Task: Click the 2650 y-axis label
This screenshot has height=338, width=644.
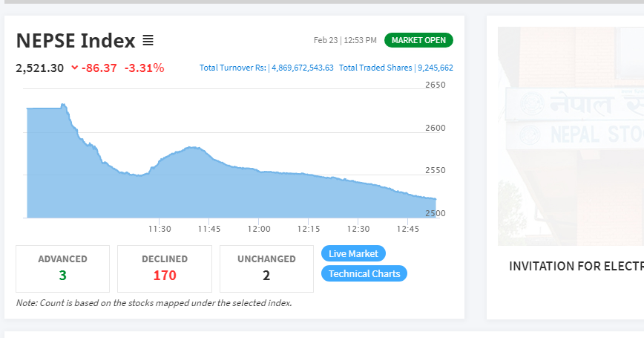Action: tap(436, 85)
